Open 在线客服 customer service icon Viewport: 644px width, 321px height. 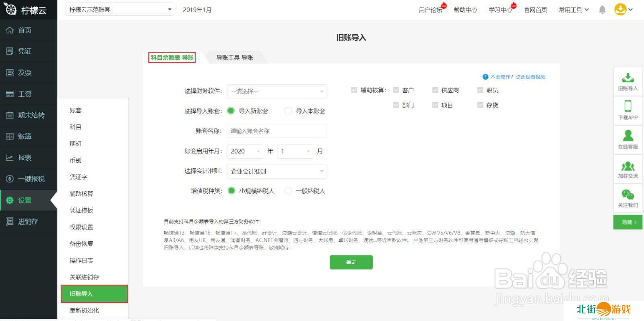tap(627, 136)
